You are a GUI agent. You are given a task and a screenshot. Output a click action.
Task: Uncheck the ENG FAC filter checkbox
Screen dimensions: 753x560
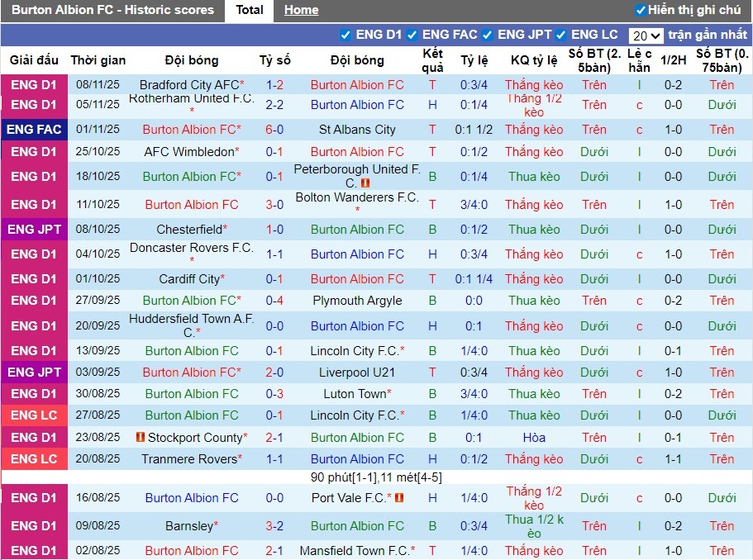pyautogui.click(x=412, y=35)
